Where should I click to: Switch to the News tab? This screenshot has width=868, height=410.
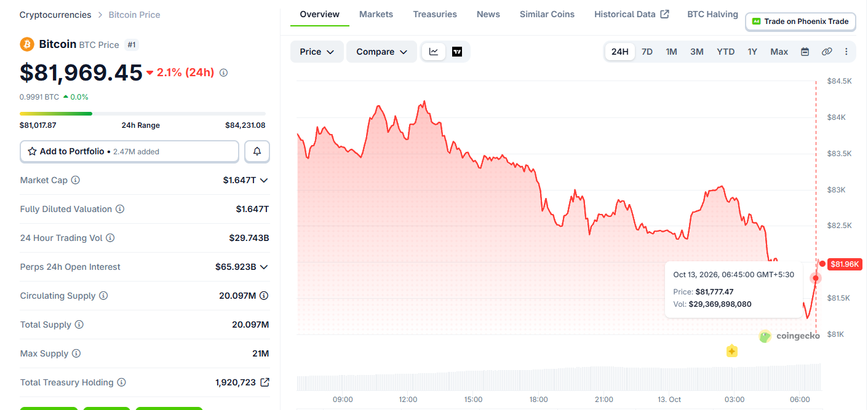coord(488,14)
